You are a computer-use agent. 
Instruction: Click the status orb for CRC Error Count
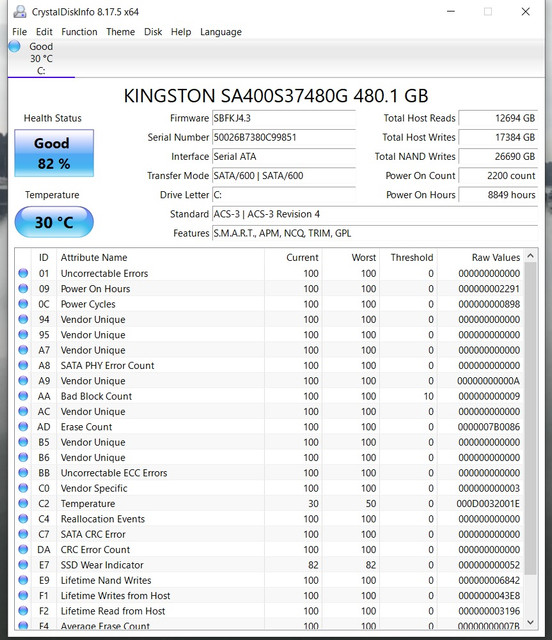23,549
